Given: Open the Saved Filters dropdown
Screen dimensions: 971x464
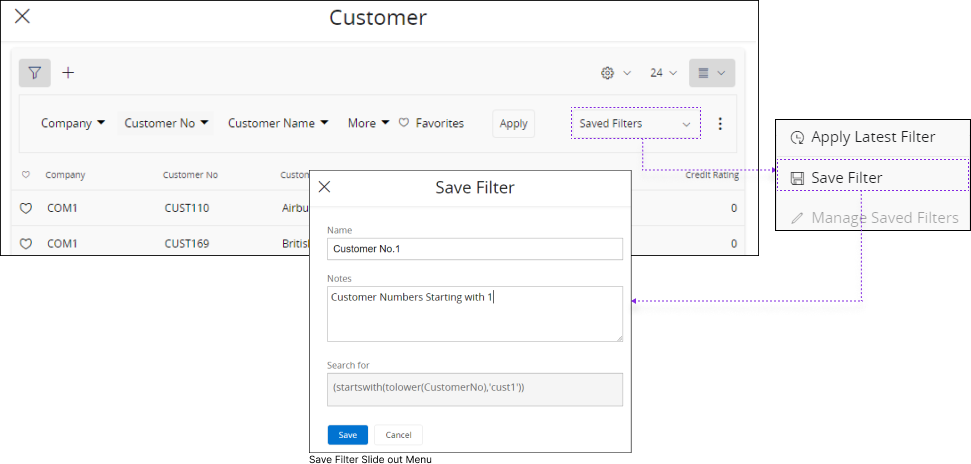Looking at the screenshot, I should click(635, 123).
